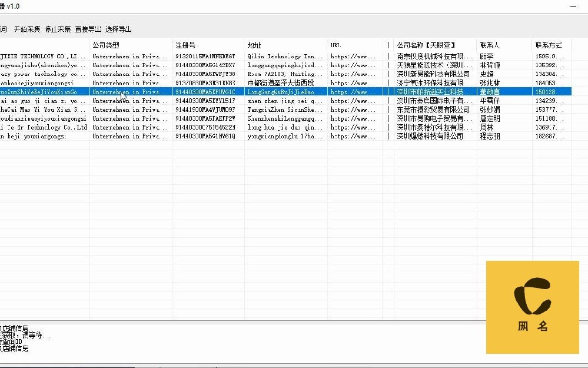Click the 注册号 column header
The height and width of the screenshot is (368, 588).
(x=185, y=45)
